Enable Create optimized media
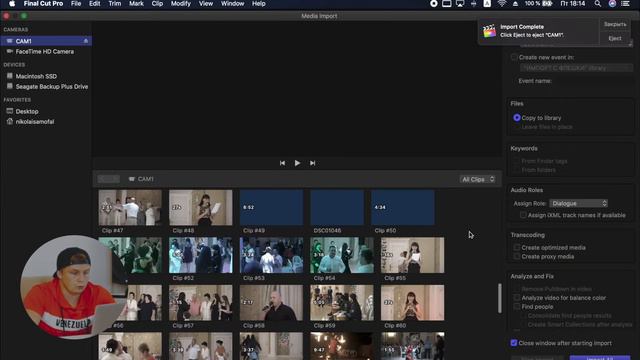Image resolution: width=640 pixels, height=360 pixels. [517, 248]
